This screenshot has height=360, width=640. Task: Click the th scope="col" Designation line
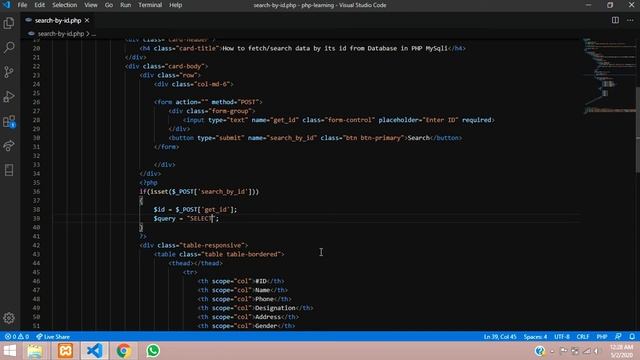coord(256,308)
